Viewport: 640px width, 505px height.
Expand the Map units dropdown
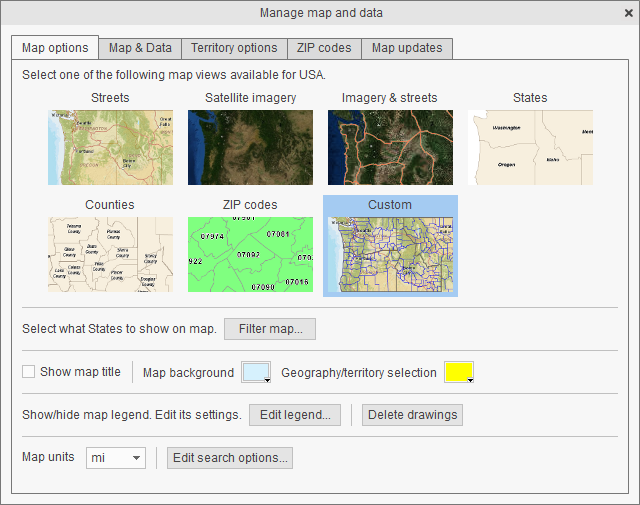point(116,458)
